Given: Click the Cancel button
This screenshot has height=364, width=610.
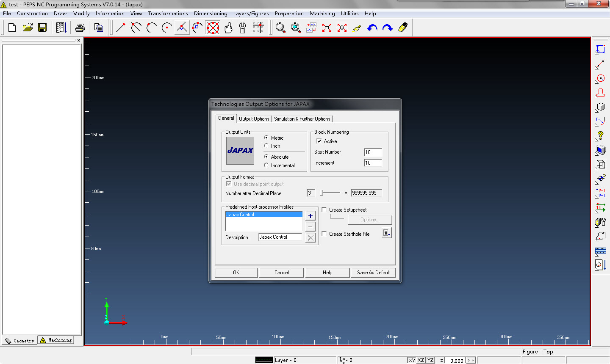Looking at the screenshot, I should (x=281, y=273).
